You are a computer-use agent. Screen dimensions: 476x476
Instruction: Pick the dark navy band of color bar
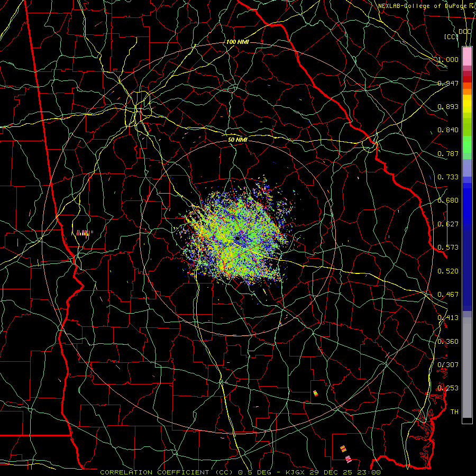467,270
